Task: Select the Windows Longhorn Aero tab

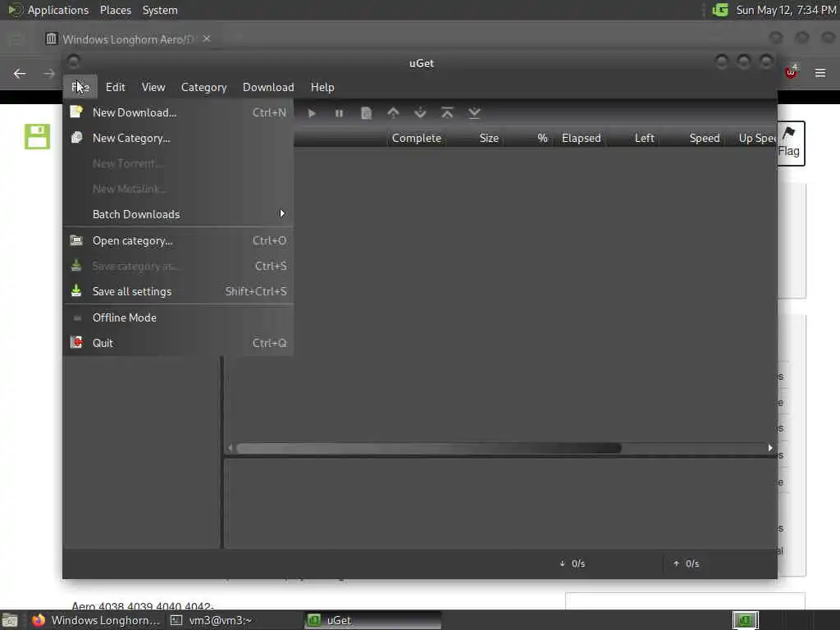Action: point(127,39)
